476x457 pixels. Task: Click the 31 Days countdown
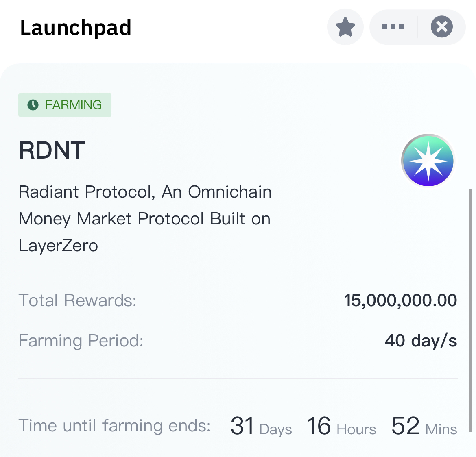[261, 427]
